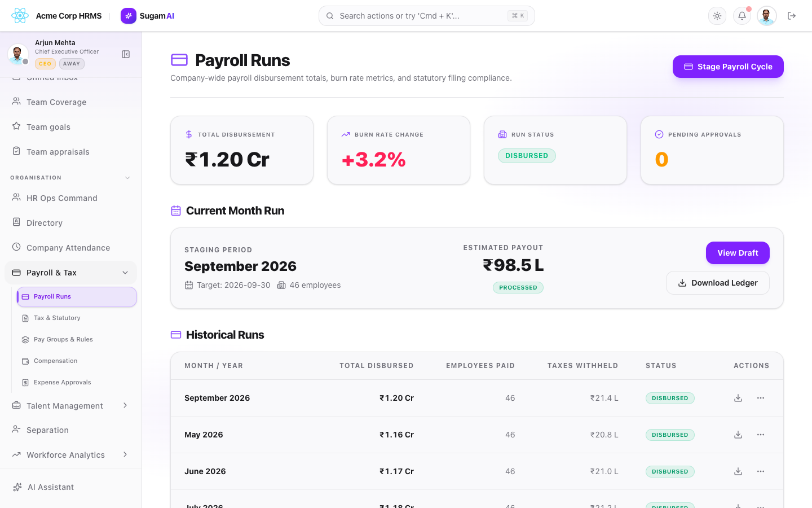Click Download Ledger button
The image size is (812, 508).
[718, 283]
